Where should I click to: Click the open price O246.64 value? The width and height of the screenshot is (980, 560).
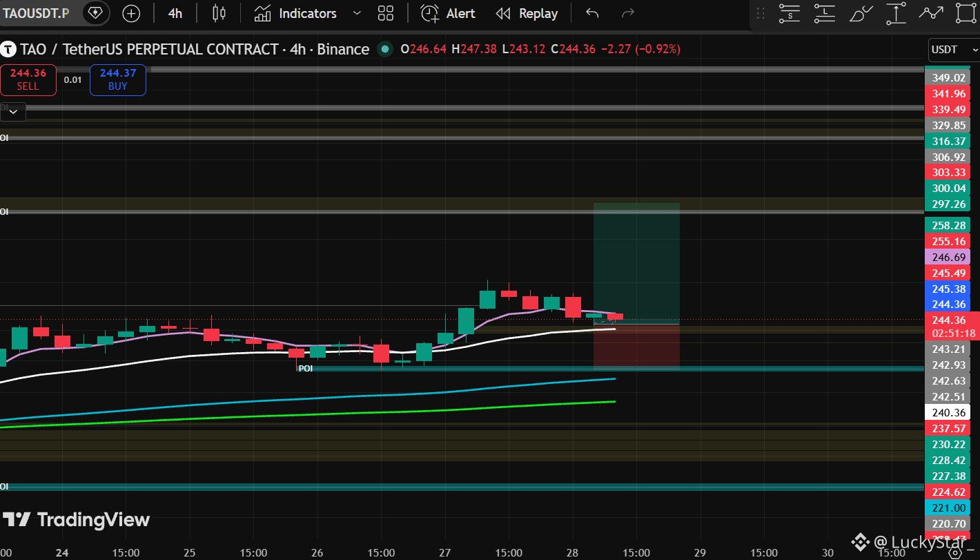pos(424,49)
